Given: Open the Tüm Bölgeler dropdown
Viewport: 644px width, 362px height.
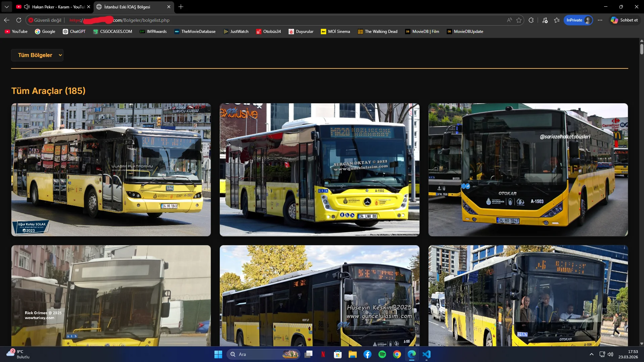Looking at the screenshot, I should [x=37, y=55].
